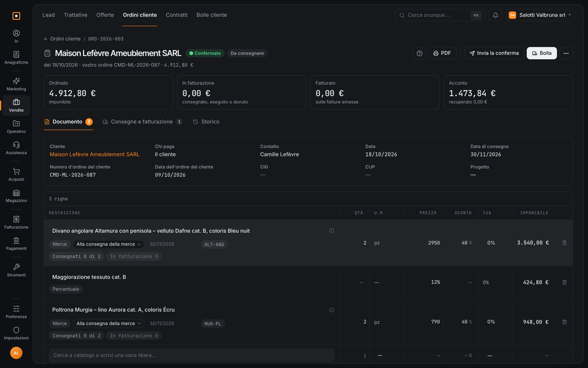588x368 pixels.
Task: Switch to the Offerte tab
Action: (105, 15)
